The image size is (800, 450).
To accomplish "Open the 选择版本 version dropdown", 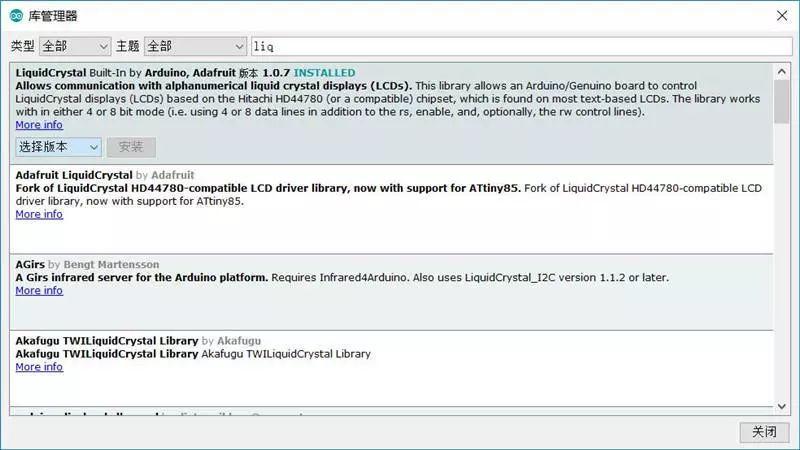I will [x=59, y=147].
